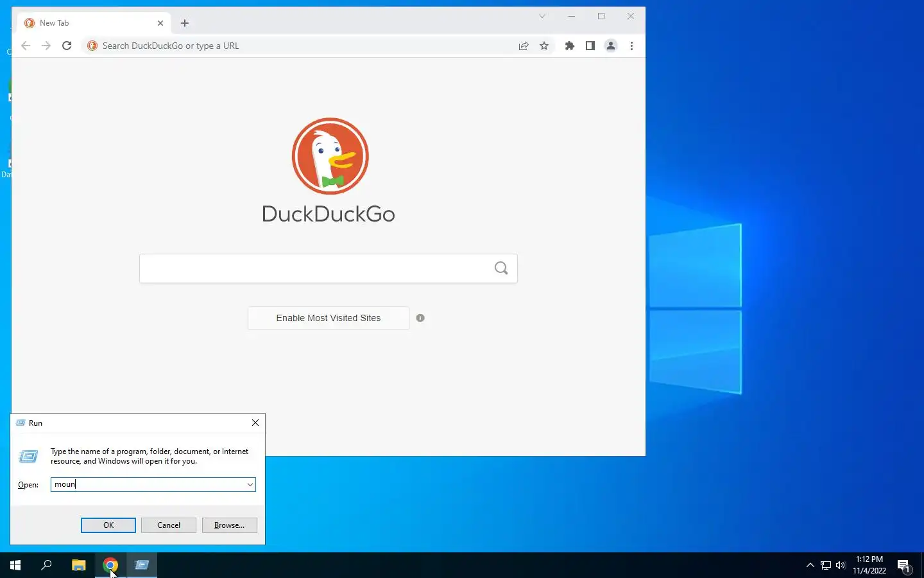Open the Windows Start menu

pos(15,565)
